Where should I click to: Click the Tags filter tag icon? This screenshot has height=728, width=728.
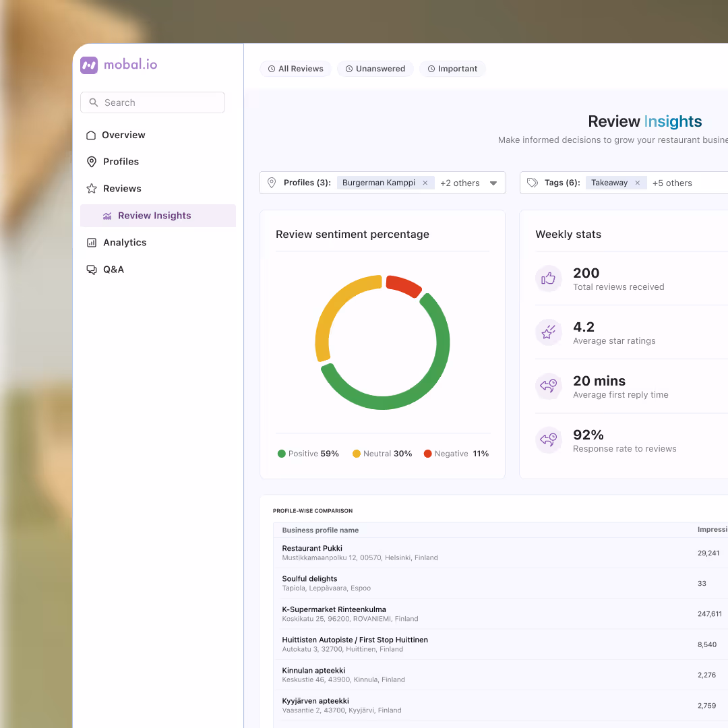pos(533,183)
